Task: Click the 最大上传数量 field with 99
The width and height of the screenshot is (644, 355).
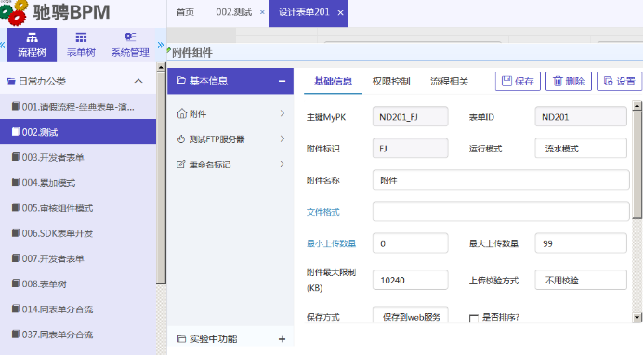Action: 581,243
